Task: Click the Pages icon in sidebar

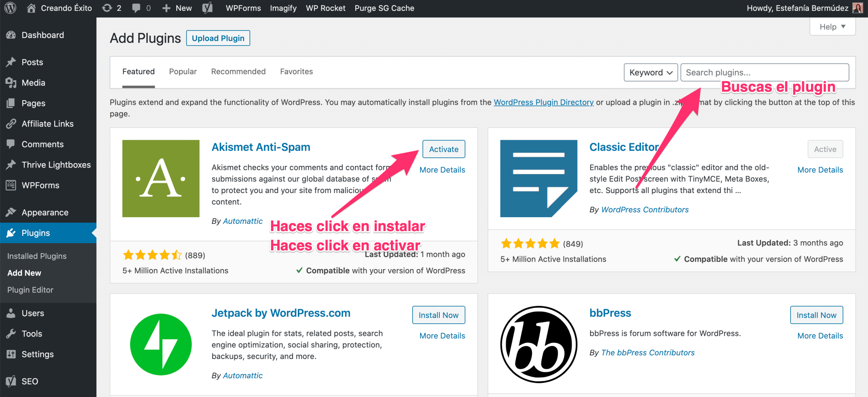Action: click(11, 103)
